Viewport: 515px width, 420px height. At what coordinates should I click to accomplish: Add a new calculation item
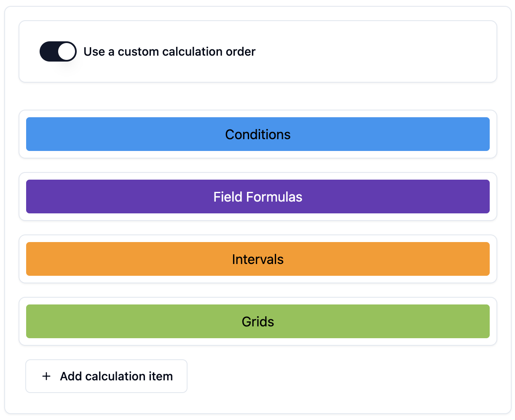[x=106, y=376]
